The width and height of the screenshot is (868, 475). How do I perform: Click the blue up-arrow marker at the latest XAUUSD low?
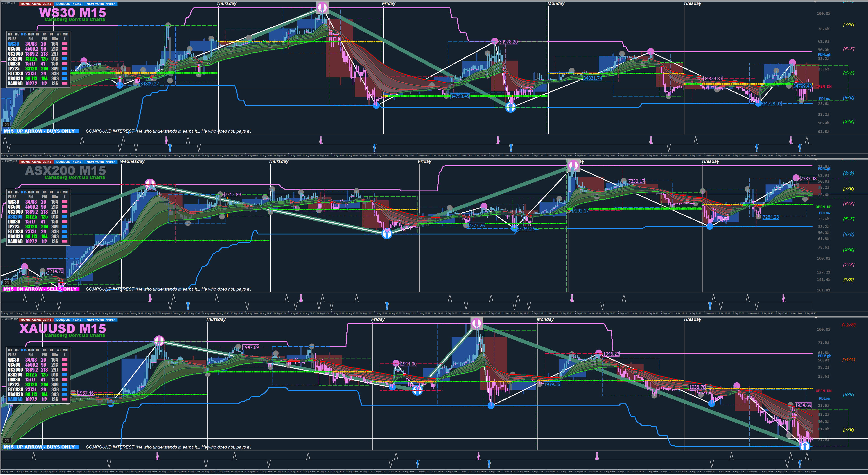tap(805, 446)
